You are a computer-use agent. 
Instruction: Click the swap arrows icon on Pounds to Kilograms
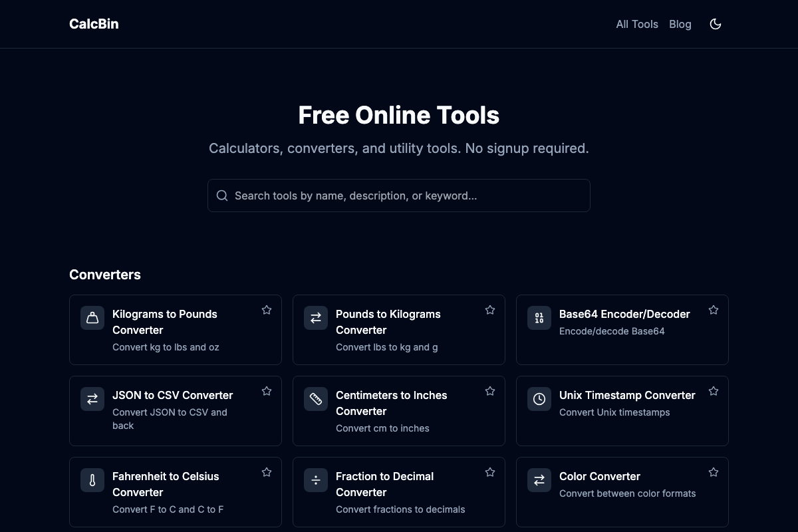click(315, 318)
